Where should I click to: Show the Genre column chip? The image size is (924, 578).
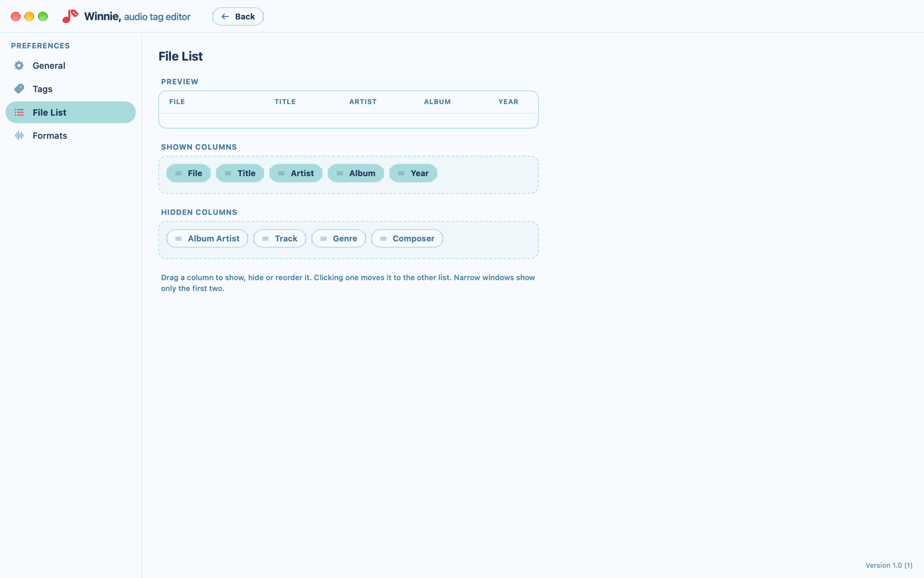339,239
